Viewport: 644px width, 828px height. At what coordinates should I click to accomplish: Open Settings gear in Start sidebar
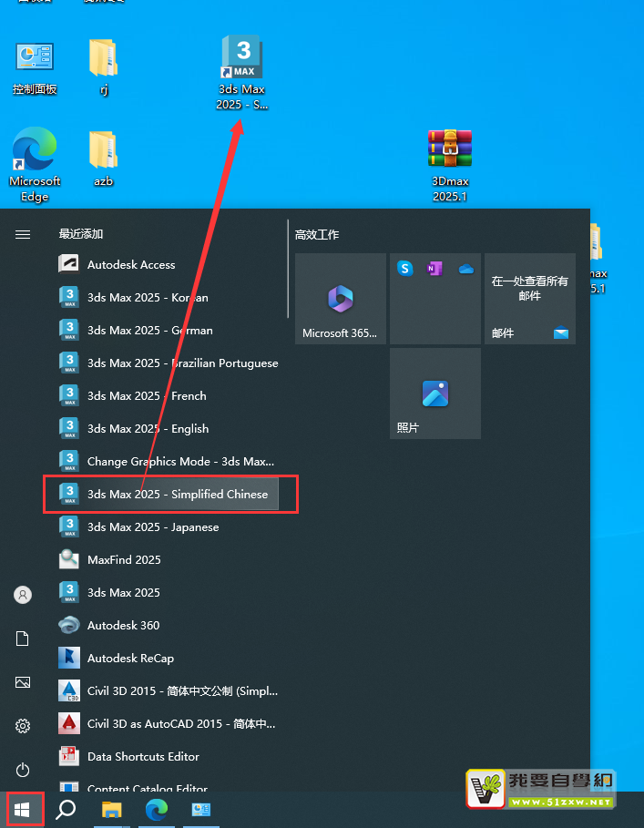point(23,726)
